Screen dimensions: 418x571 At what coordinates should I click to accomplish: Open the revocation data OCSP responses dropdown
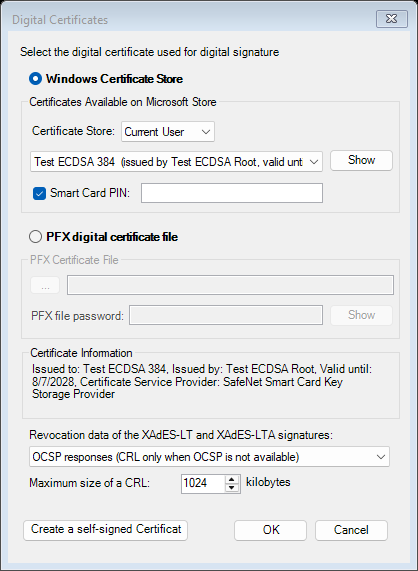209,457
